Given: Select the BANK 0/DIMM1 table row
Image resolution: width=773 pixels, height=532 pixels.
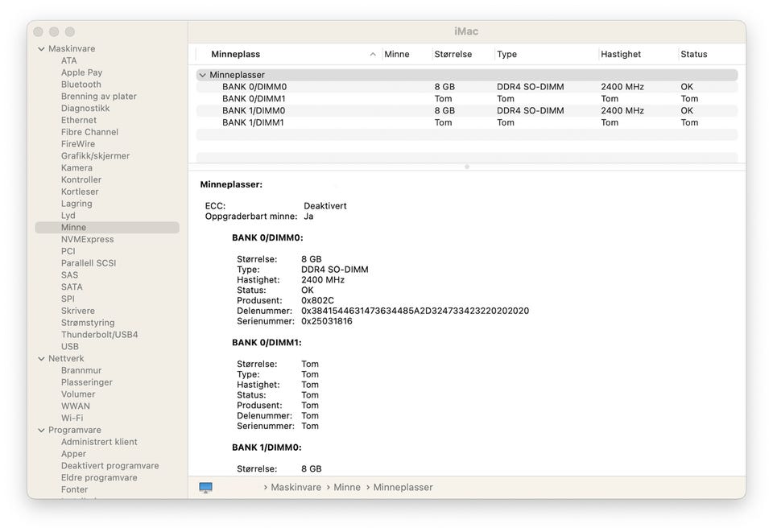Looking at the screenshot, I should click(467, 98).
